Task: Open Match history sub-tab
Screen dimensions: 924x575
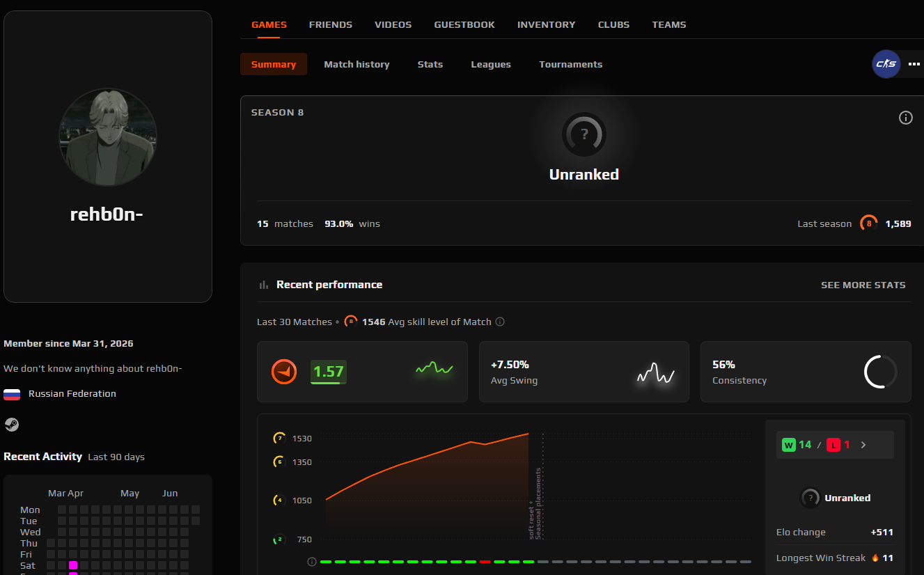Action: click(x=357, y=64)
